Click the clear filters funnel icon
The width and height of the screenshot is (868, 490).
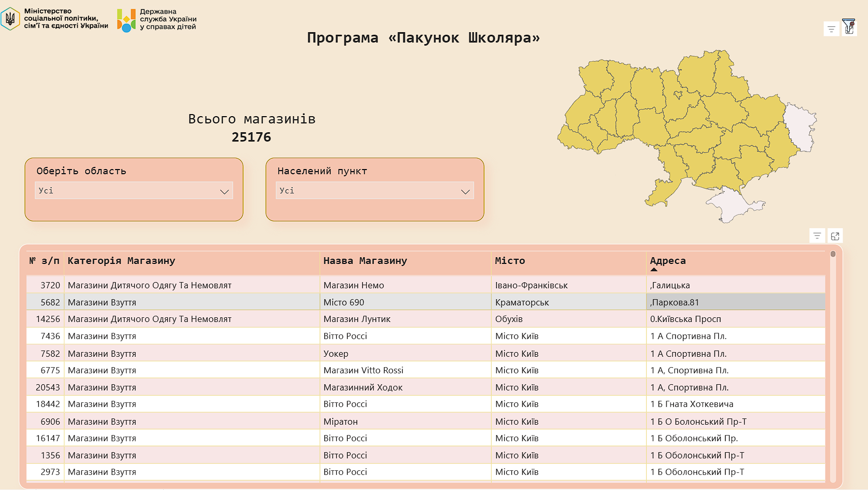pos(849,26)
